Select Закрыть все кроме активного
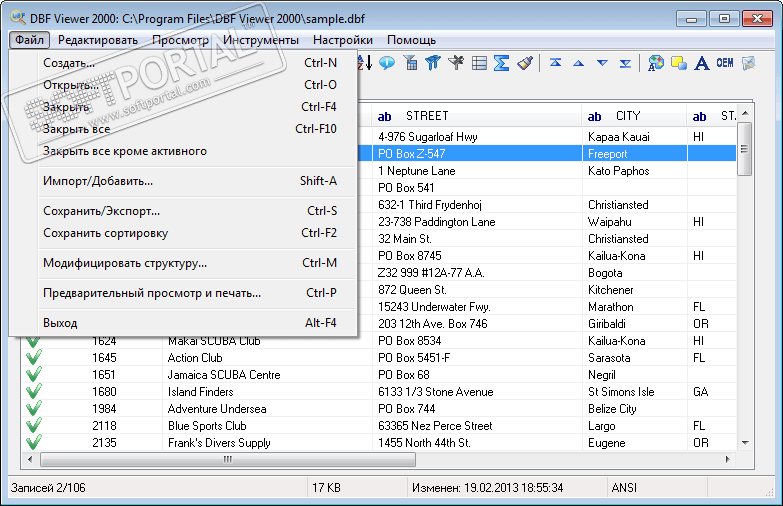The height and width of the screenshot is (506, 783). pyautogui.click(x=190, y=151)
